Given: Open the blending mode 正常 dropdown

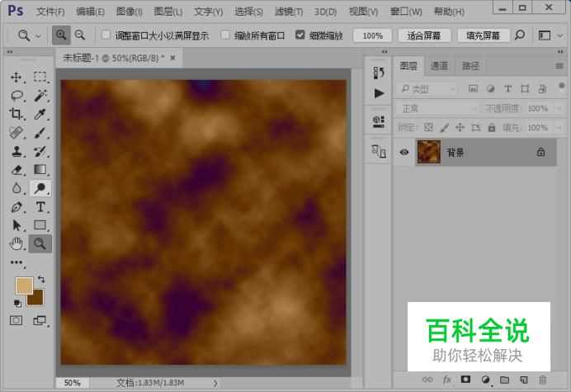Looking at the screenshot, I should pos(437,109).
